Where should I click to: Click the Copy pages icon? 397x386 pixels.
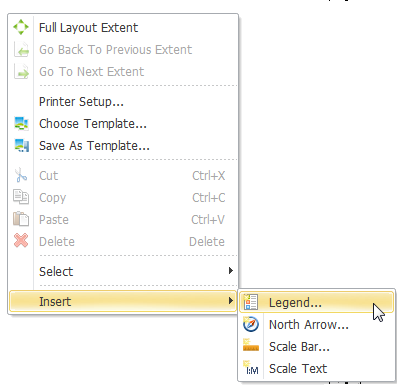pos(21,197)
